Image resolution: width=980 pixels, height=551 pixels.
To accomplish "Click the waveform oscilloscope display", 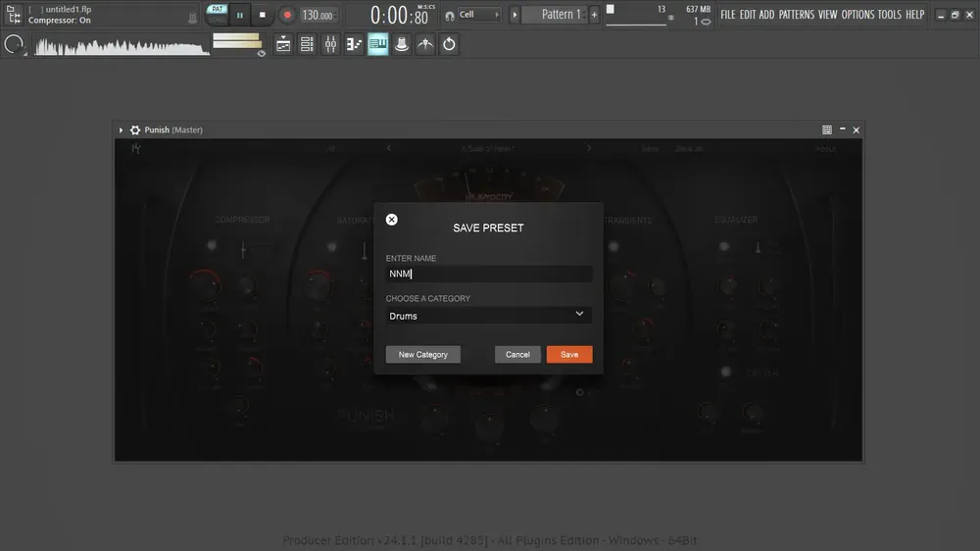I will pos(122,45).
